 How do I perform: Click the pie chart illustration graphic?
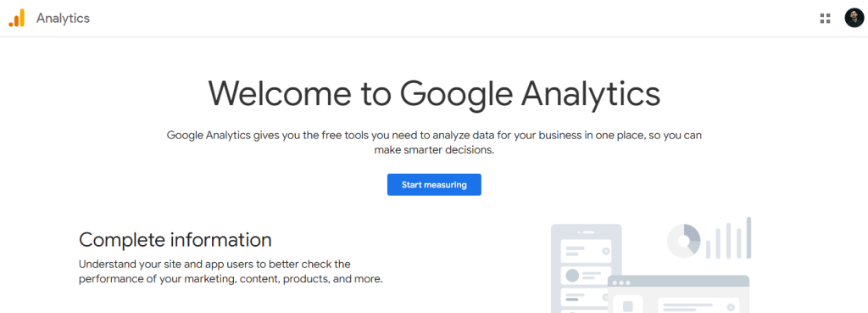coord(684,240)
